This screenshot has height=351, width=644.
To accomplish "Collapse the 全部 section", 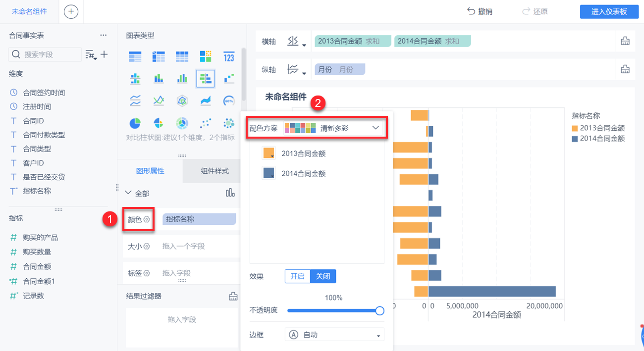I will [x=129, y=193].
